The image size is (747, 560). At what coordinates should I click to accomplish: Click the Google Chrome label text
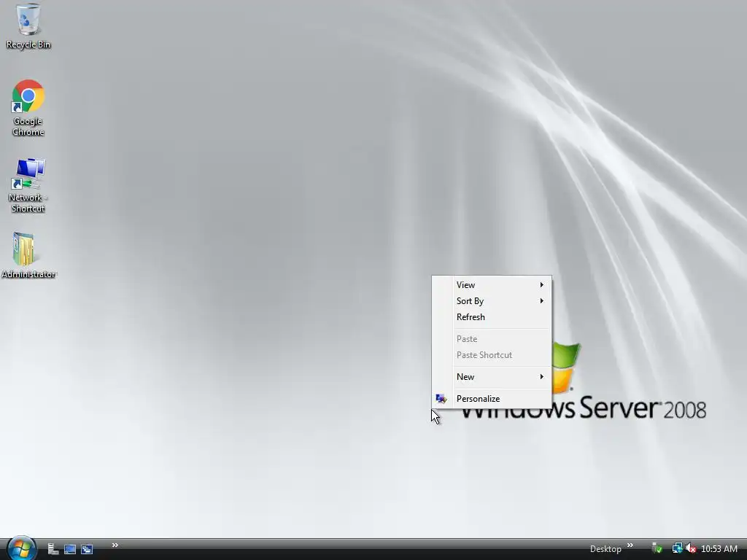(28, 127)
